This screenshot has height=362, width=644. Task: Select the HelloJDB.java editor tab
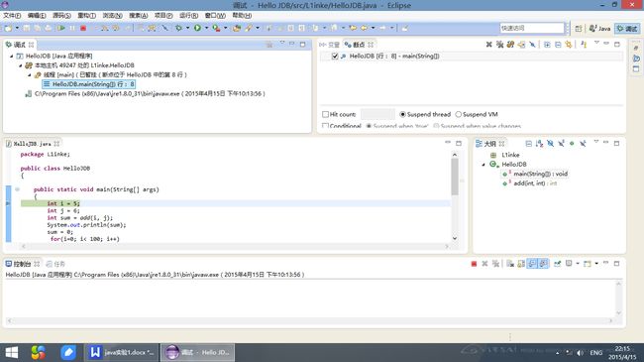coord(33,144)
